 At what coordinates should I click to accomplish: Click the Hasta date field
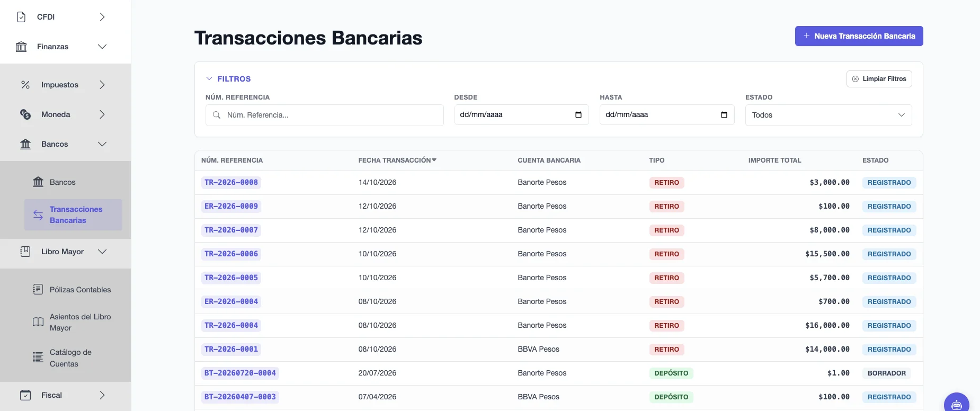click(x=667, y=115)
